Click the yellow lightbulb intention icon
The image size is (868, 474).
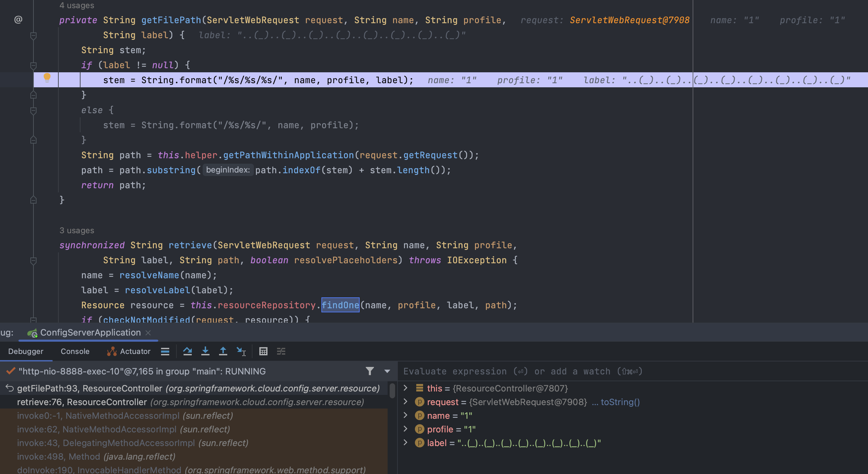[x=47, y=78]
